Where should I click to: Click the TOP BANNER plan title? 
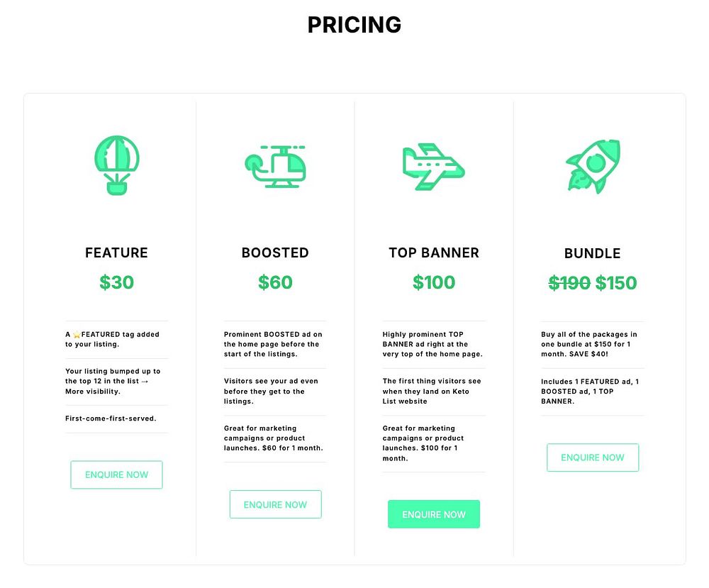(434, 253)
